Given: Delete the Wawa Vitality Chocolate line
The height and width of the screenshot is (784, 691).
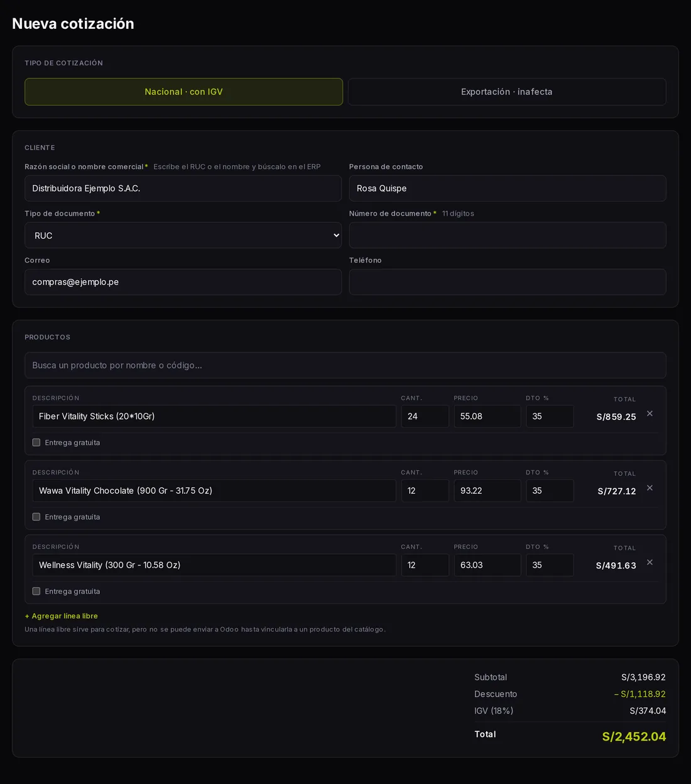Looking at the screenshot, I should [x=650, y=488].
